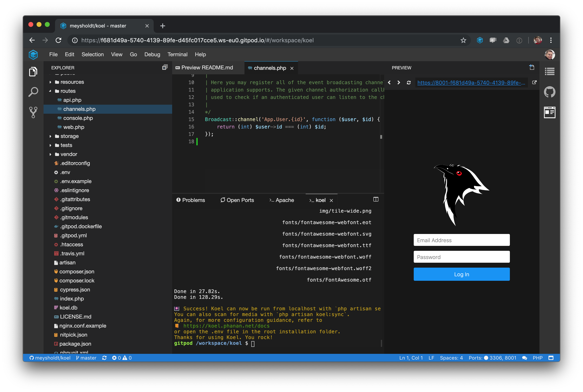
Task: Open the Terminal menu
Action: tap(177, 55)
